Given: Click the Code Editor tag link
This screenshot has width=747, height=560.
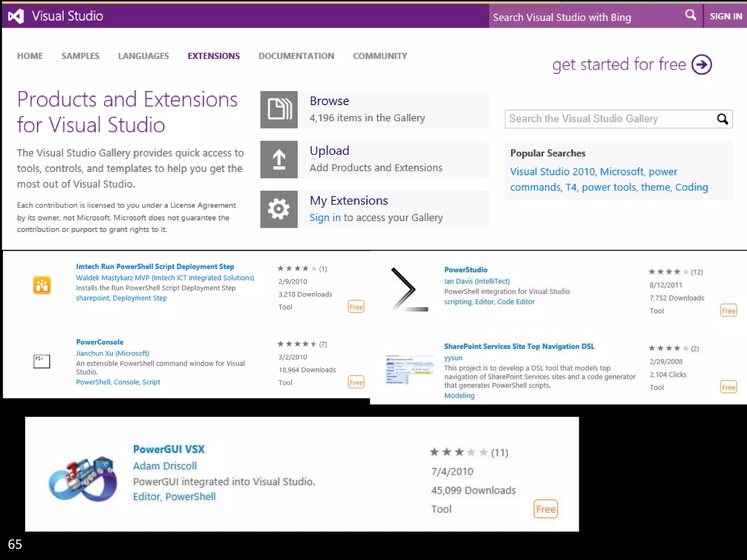Looking at the screenshot, I should [516, 302].
